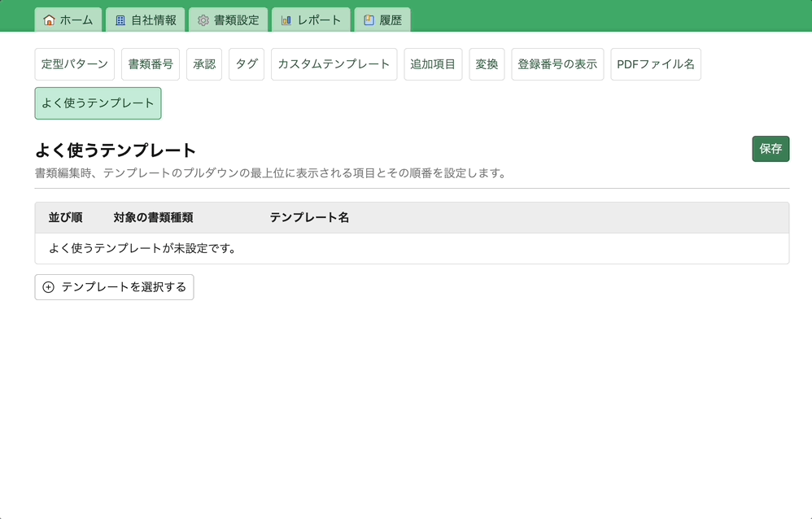Image resolution: width=812 pixels, height=519 pixels.
Task: Click the よく使うテンプレート page heading
Action: [116, 150]
